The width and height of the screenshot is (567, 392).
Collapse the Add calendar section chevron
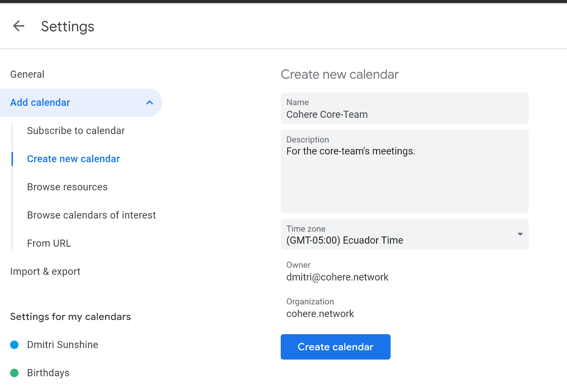[150, 103]
